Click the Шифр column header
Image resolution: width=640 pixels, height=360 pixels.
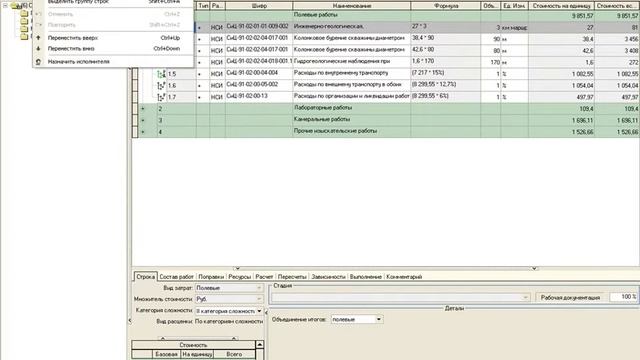pyautogui.click(x=259, y=6)
